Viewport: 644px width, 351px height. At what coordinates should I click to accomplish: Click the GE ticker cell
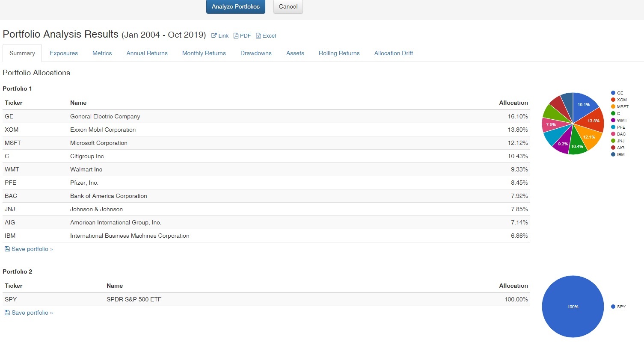(x=9, y=116)
